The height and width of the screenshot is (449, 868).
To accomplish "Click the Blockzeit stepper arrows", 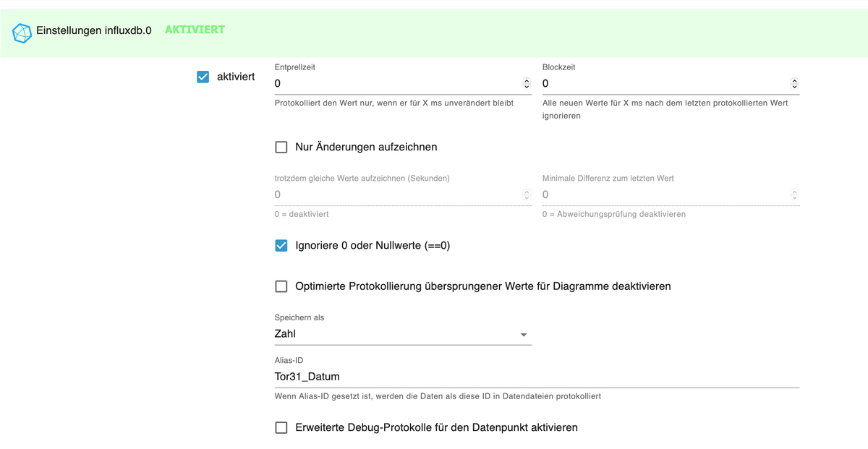I will [x=794, y=84].
